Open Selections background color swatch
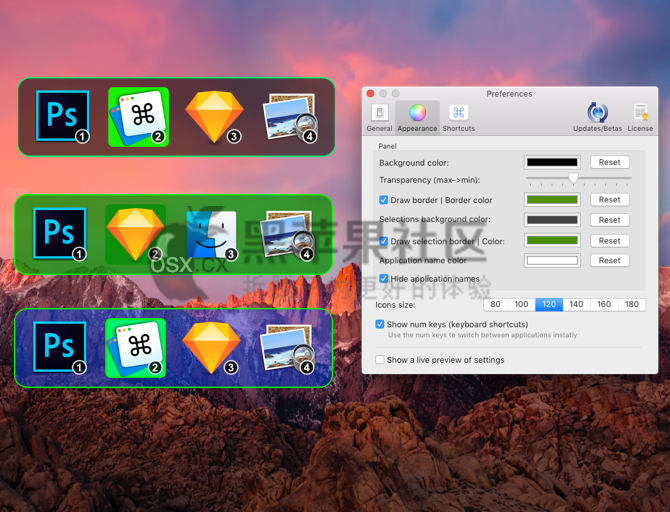The width and height of the screenshot is (670, 512). (x=552, y=220)
